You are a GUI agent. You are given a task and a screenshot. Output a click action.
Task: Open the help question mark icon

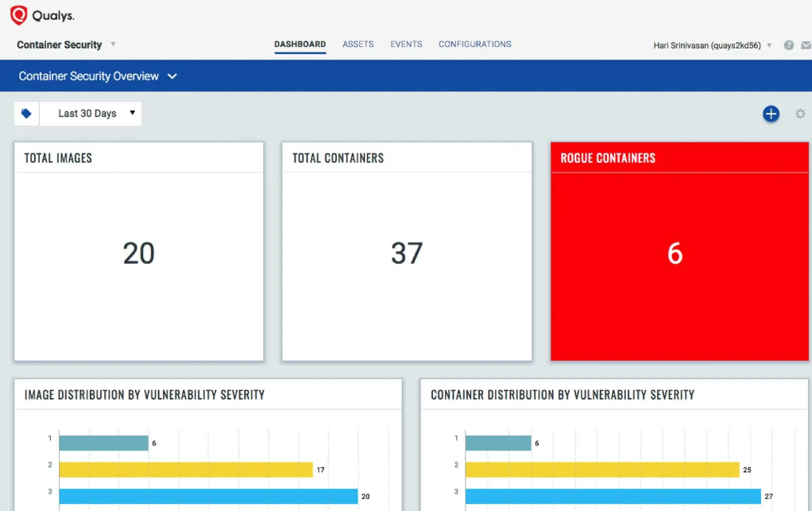pos(788,45)
